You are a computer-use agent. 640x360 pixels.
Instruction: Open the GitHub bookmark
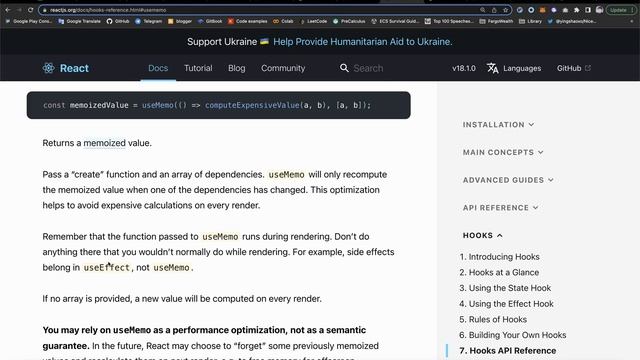tap(118, 21)
